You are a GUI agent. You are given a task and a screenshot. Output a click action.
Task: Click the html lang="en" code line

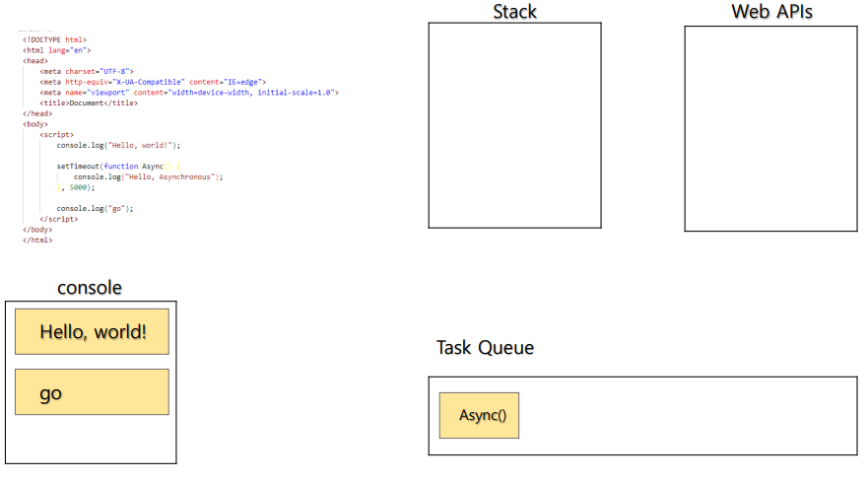click(56, 50)
